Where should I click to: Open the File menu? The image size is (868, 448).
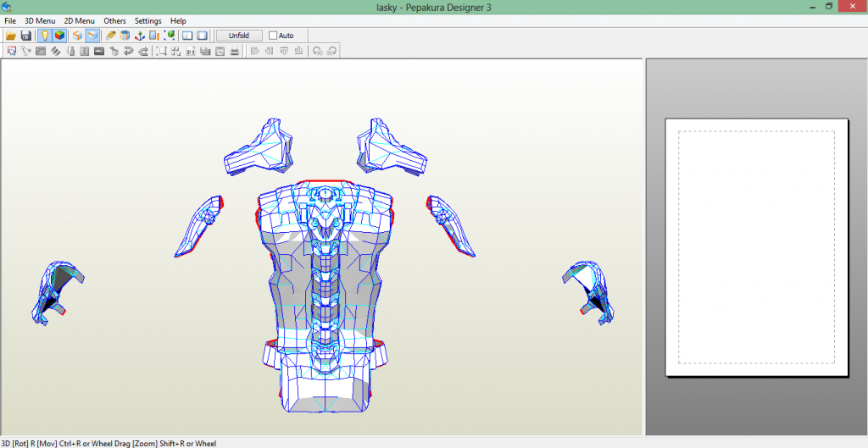click(10, 20)
